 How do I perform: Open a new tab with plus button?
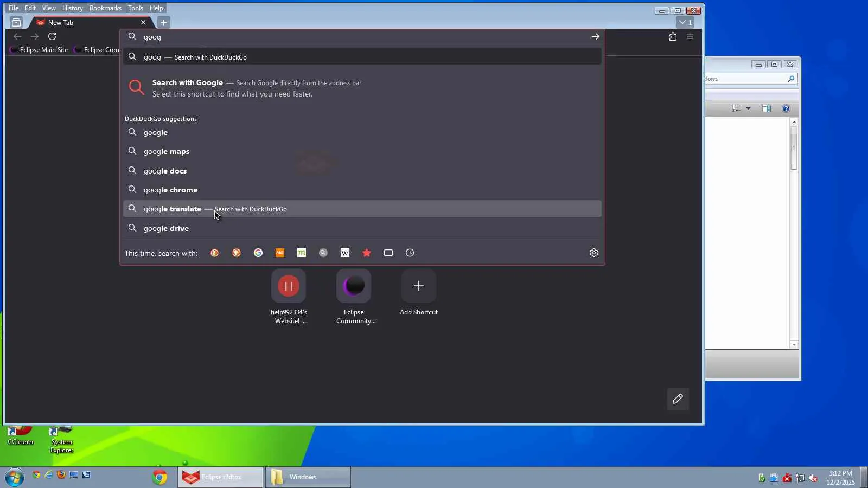click(163, 22)
